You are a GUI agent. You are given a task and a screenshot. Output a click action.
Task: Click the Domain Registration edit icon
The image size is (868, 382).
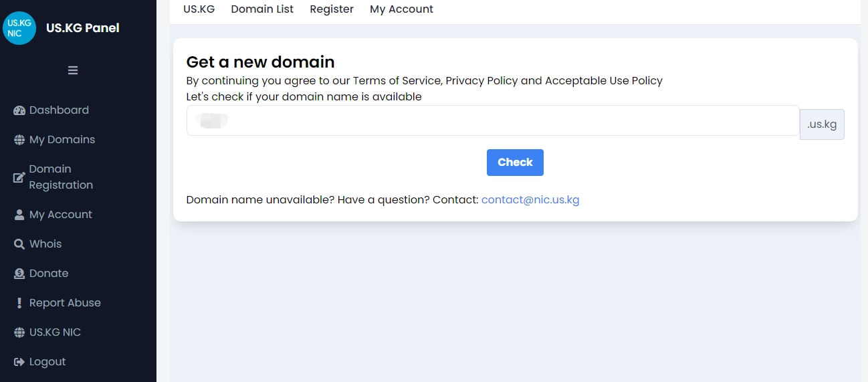(x=19, y=177)
